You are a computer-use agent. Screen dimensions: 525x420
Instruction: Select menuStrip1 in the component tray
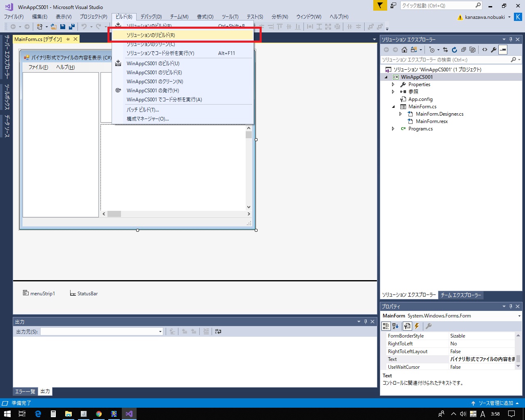(39, 294)
